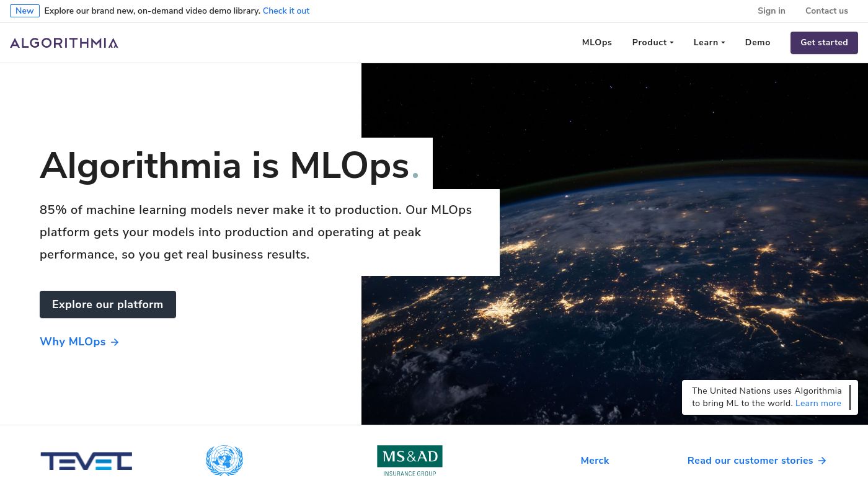Select MLOps in the navigation bar
Screen dimensions: 868x496
pyautogui.click(x=596, y=42)
